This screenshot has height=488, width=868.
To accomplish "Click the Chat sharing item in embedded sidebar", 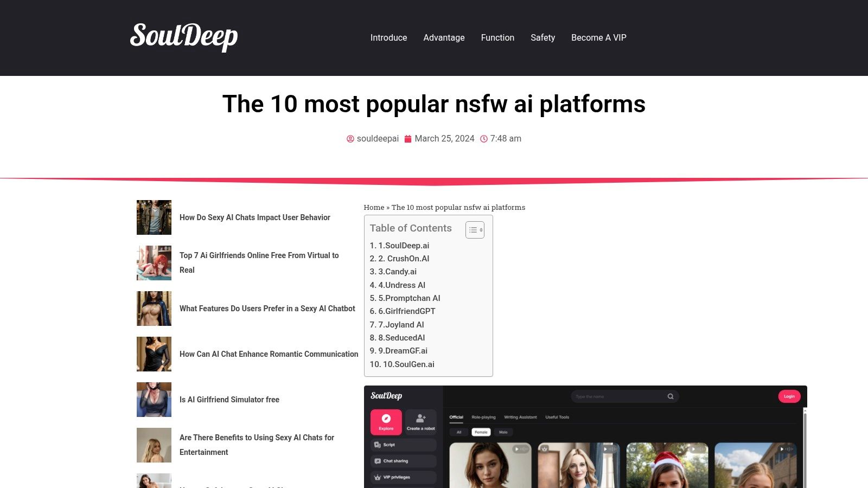I will (404, 461).
